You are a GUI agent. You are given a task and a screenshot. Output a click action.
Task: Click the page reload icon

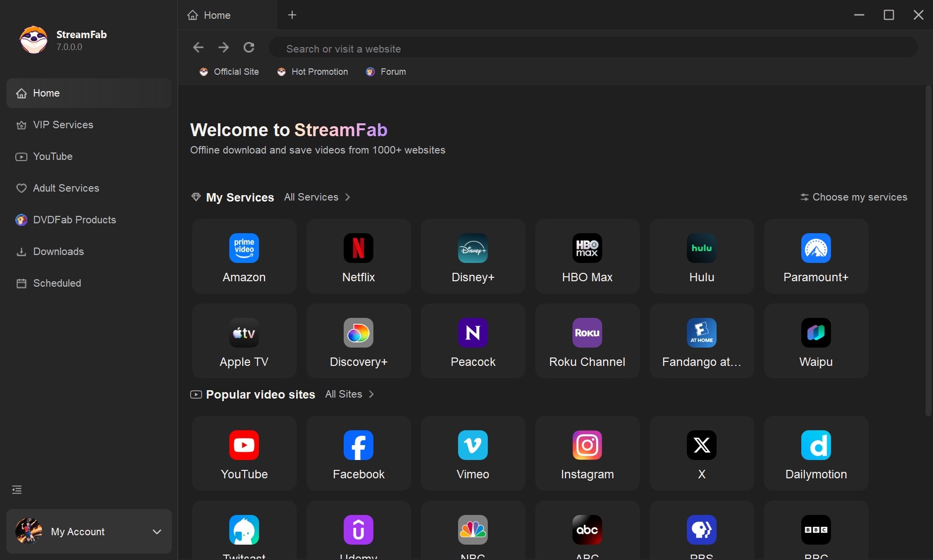point(249,48)
